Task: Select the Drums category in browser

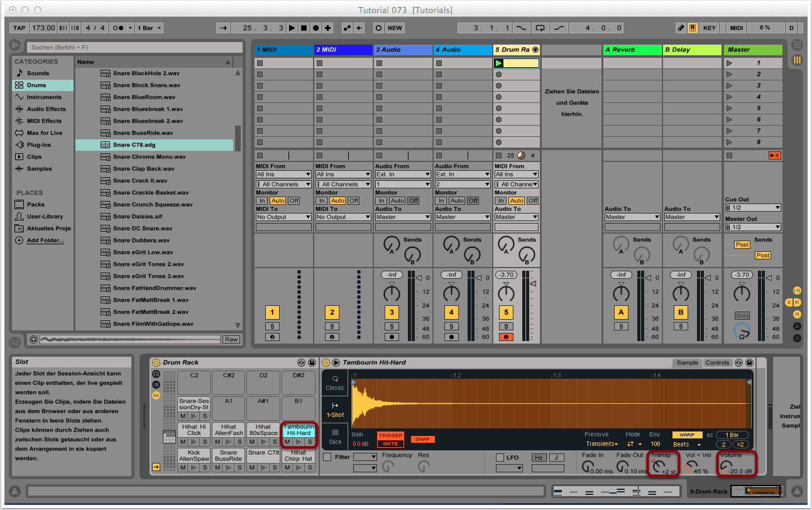Action: tap(36, 85)
